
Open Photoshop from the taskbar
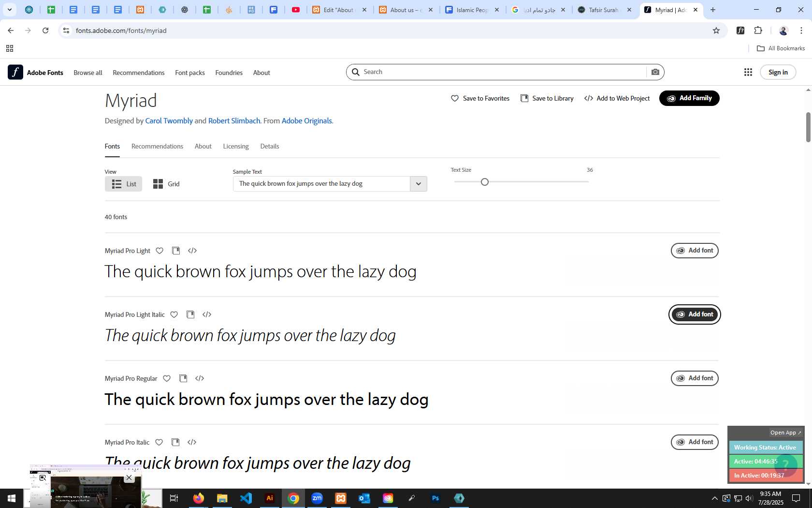[435, 498]
